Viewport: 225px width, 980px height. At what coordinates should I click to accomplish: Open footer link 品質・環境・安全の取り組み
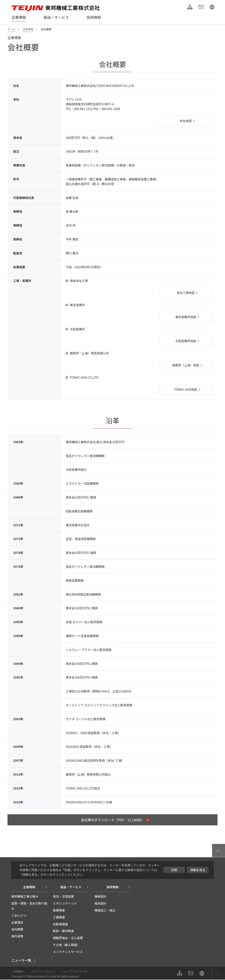coord(29,906)
